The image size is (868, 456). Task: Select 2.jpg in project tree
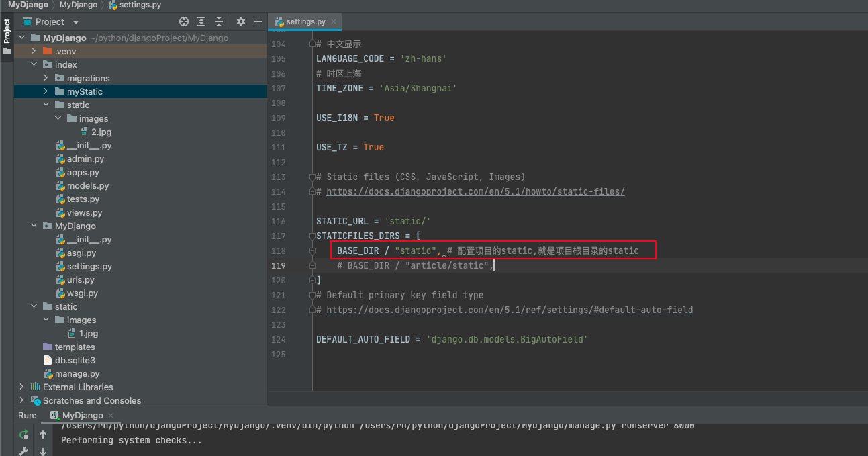[96, 132]
